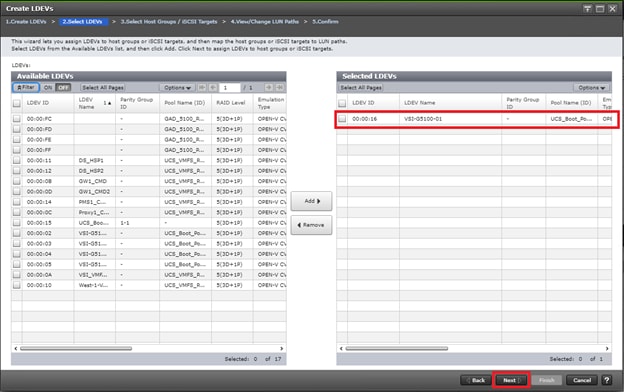
Task: Open Options dropdown in Selected LDEVs
Action: 591,87
